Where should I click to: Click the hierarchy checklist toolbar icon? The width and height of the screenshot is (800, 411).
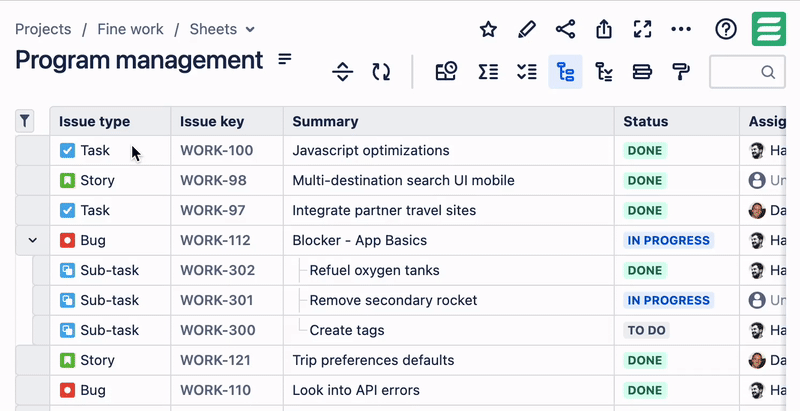[604, 72]
